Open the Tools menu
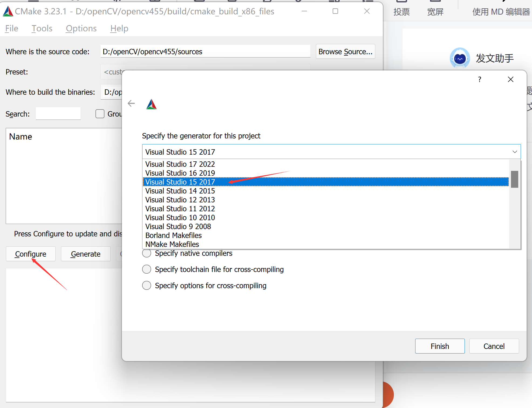The image size is (532, 408). click(42, 28)
